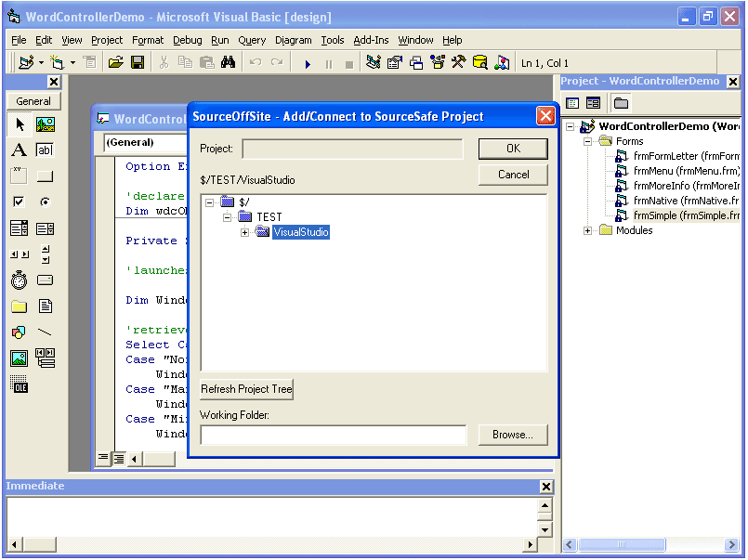Switch code window to Full Module View
This screenshot has width=748, height=560.
pyautogui.click(x=119, y=459)
